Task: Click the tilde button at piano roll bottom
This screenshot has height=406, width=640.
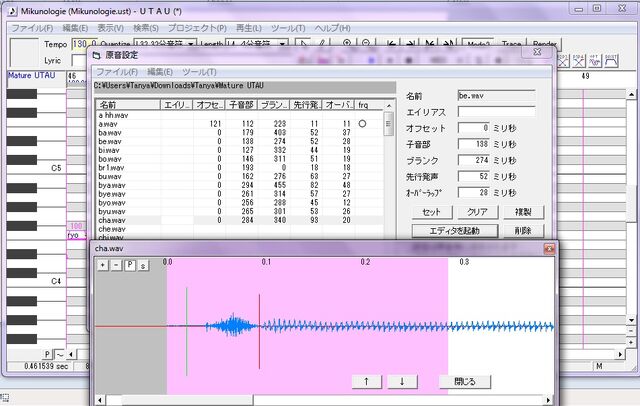Action: [60, 354]
